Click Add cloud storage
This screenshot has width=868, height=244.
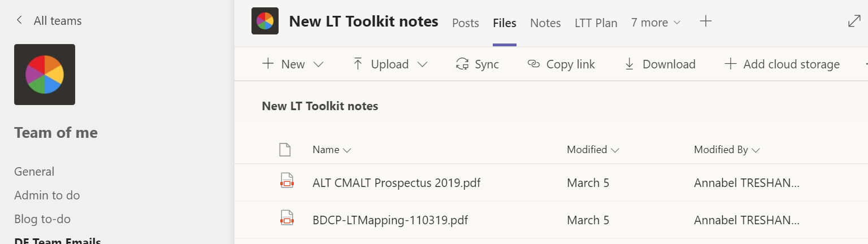pyautogui.click(x=782, y=64)
